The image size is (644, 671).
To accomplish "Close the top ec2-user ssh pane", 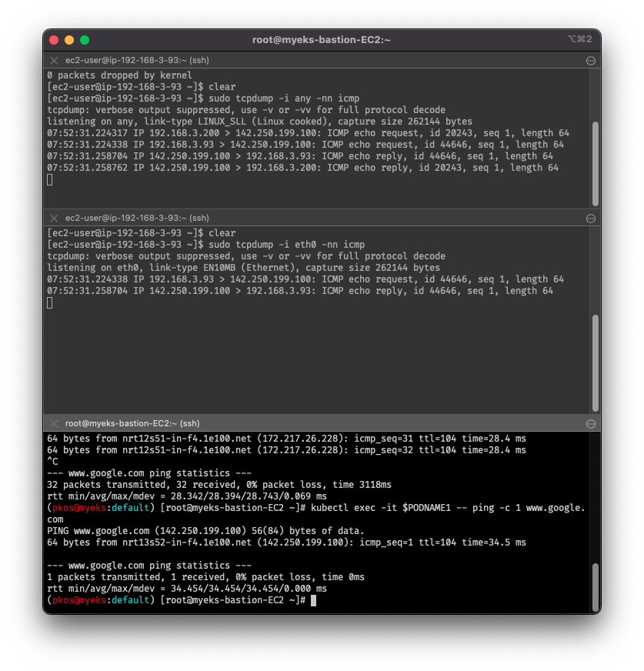I will point(54,60).
